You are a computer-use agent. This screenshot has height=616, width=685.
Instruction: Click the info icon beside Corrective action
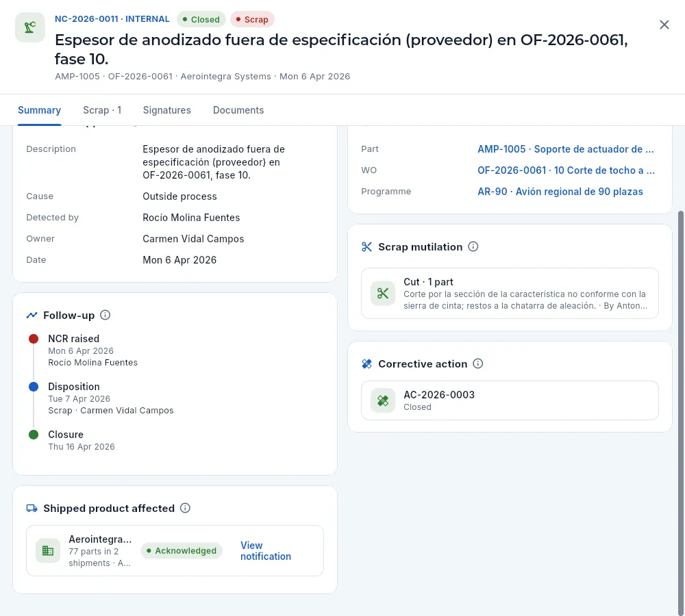click(x=478, y=363)
